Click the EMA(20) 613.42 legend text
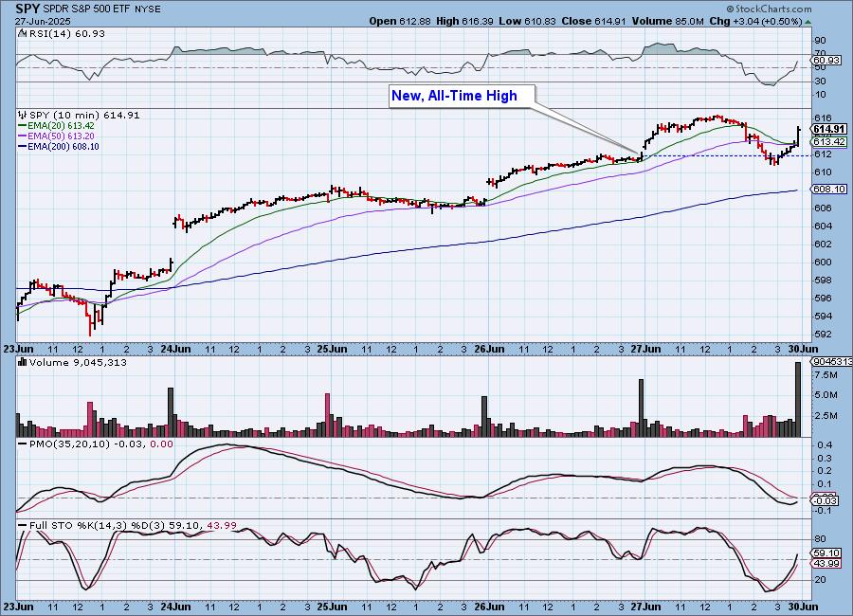This screenshot has width=853, height=616. pos(61,126)
